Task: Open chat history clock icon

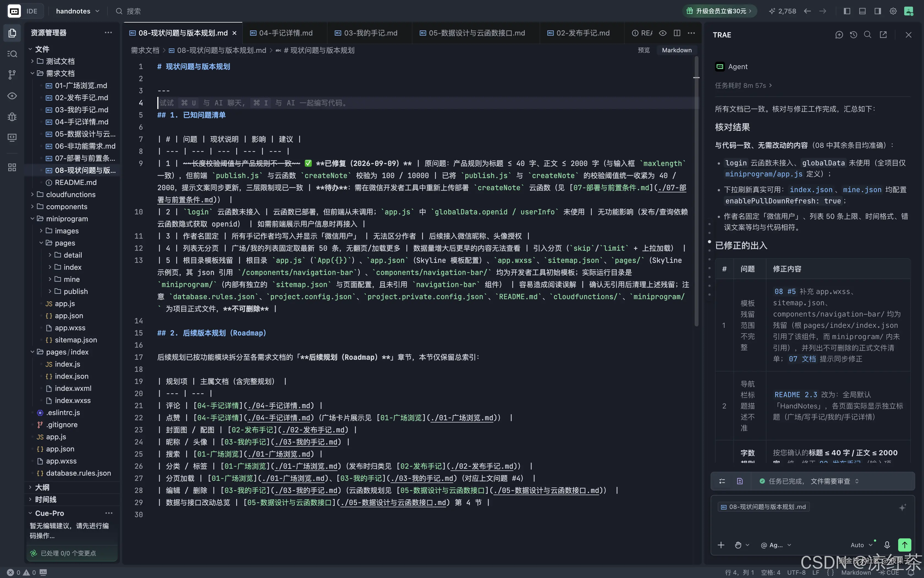Action: 854,35
